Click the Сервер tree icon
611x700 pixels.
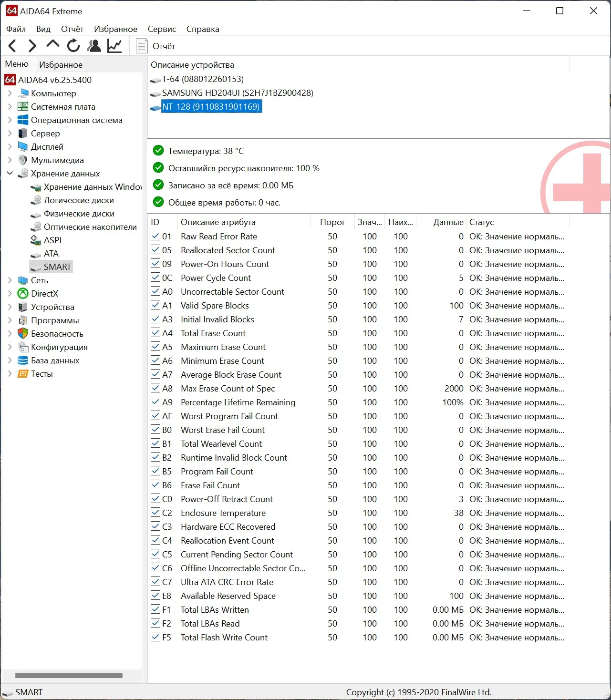(23, 133)
